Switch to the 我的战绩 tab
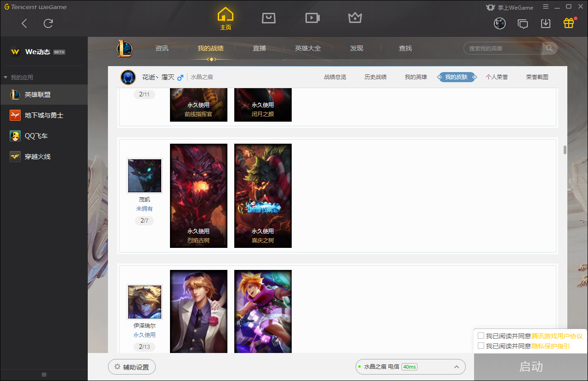This screenshot has width=588, height=381. [211, 48]
